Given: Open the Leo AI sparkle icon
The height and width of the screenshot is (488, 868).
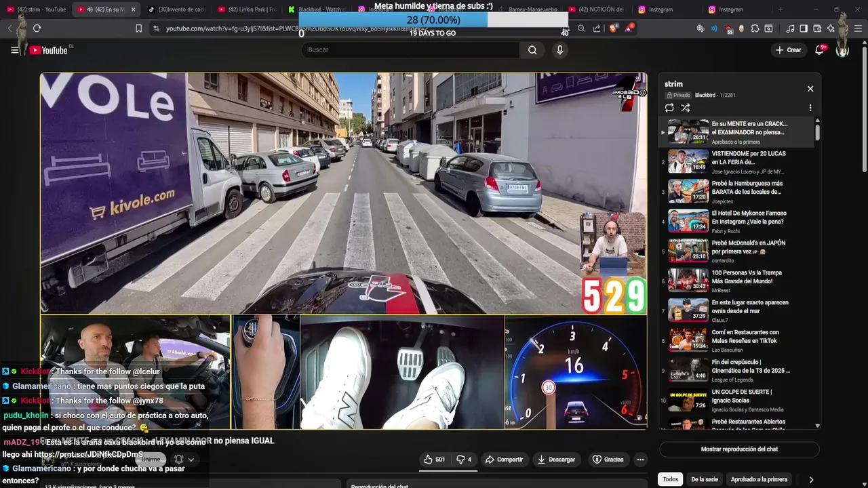Looking at the screenshot, I should 831,28.
